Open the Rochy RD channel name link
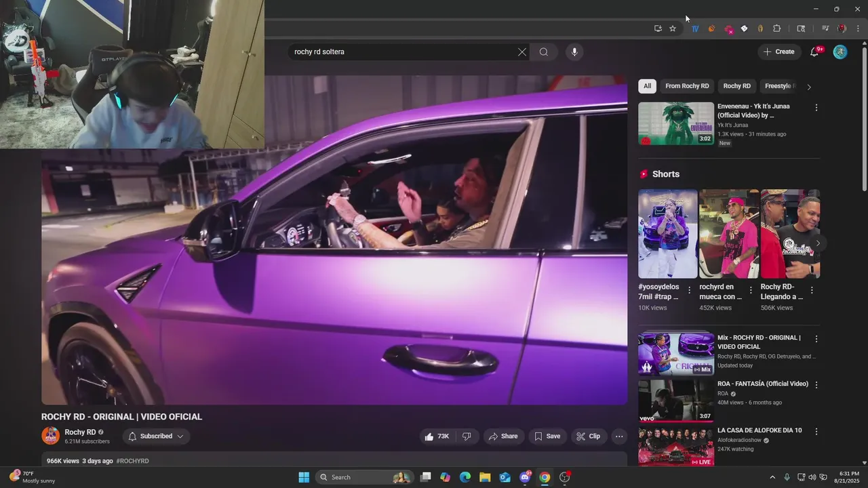The height and width of the screenshot is (488, 868). (80, 432)
